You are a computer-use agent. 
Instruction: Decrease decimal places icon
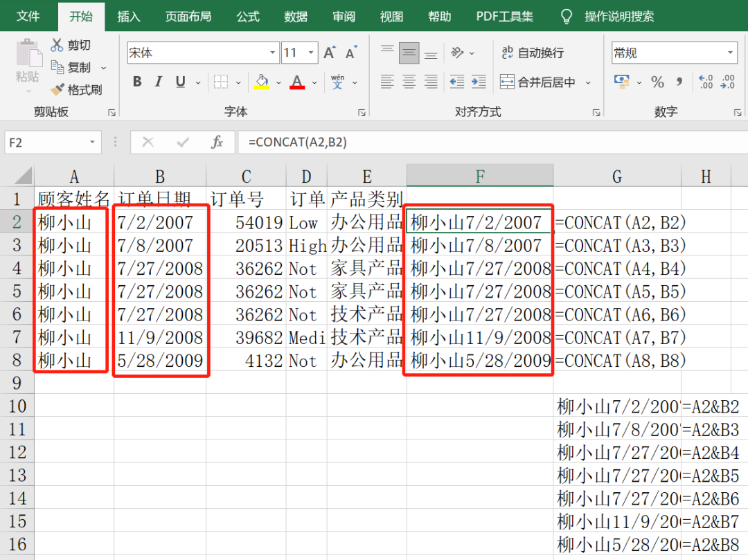point(728,82)
